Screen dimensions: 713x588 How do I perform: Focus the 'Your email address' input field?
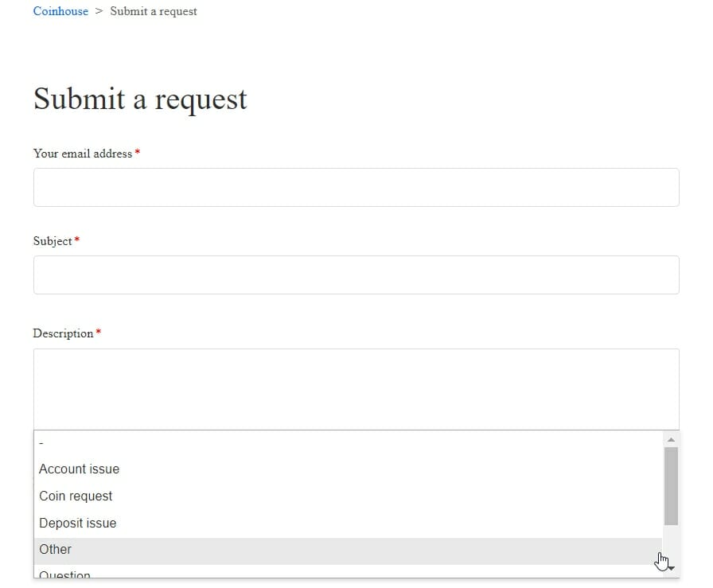pyautogui.click(x=356, y=187)
